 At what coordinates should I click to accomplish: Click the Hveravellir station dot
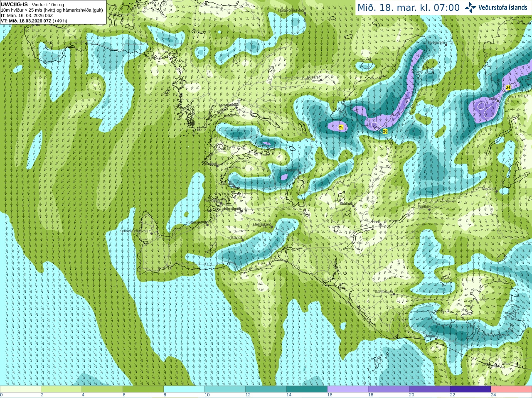point(446,44)
